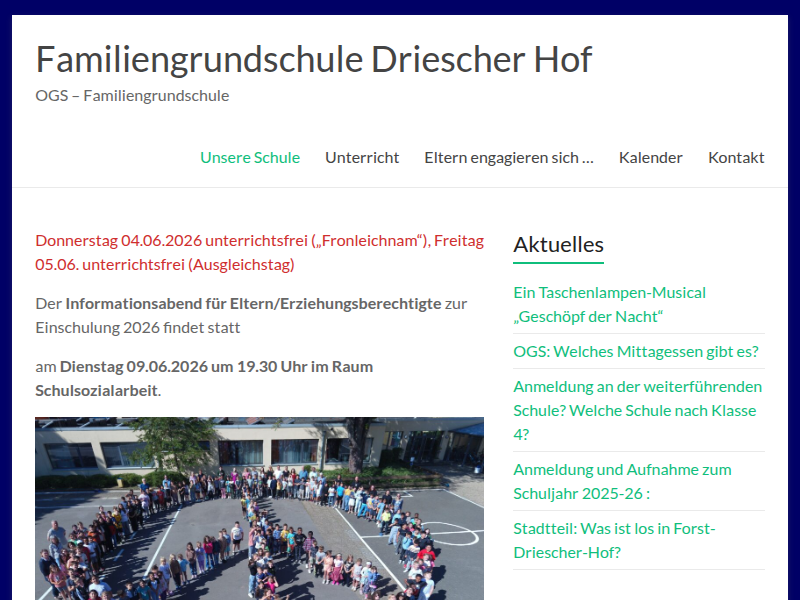Click the "Dienstag 09.06.2026 um 19.30 Uhr" text
The image size is (800, 600).
tap(184, 367)
